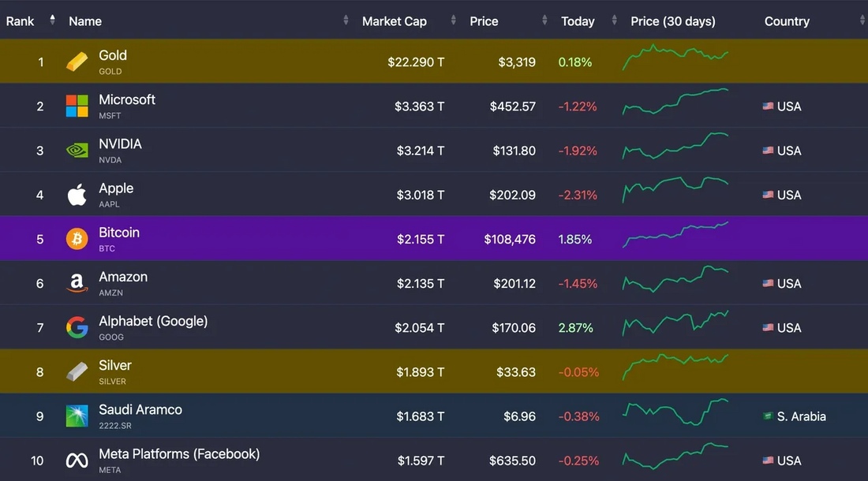The width and height of the screenshot is (868, 481).
Task: Click Alphabet's 30-day price chart
Action: coord(675,323)
